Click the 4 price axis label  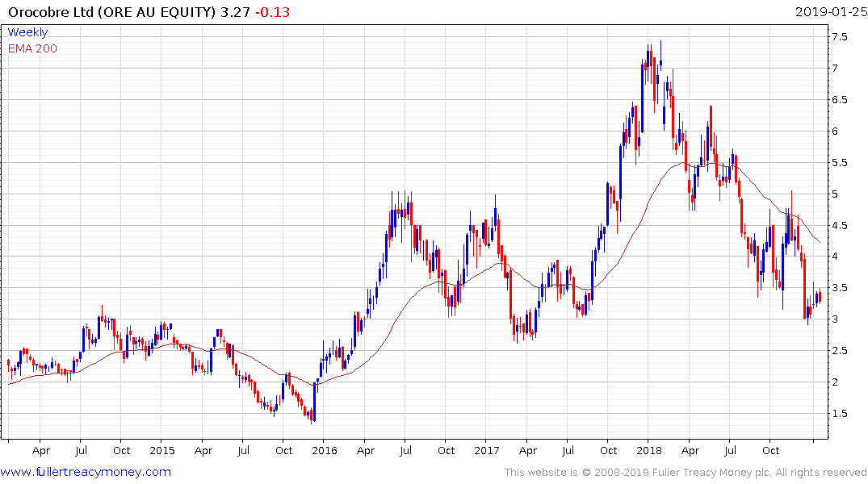(836, 257)
